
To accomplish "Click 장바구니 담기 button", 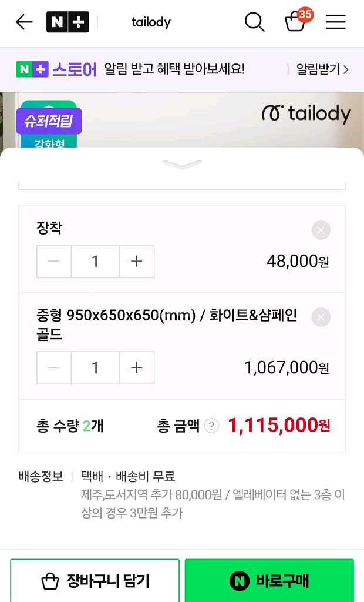I will coord(95,581).
